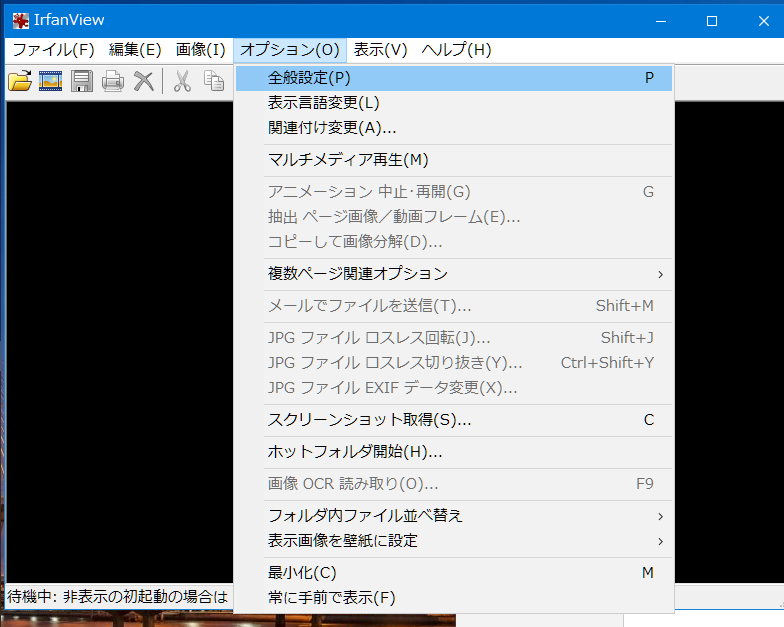784x627 pixels.
Task: Select 全般設定(P) menu entry
Action: click(454, 78)
